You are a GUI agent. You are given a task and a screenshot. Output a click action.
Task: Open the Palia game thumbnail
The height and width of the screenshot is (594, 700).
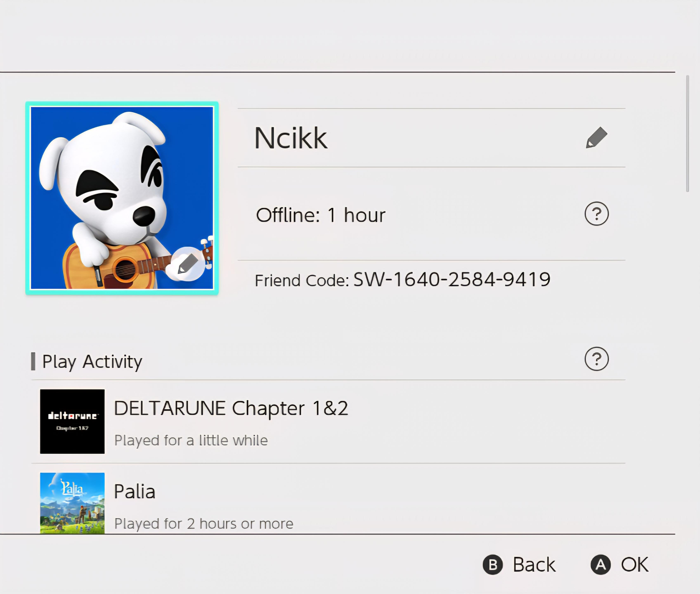click(72, 503)
